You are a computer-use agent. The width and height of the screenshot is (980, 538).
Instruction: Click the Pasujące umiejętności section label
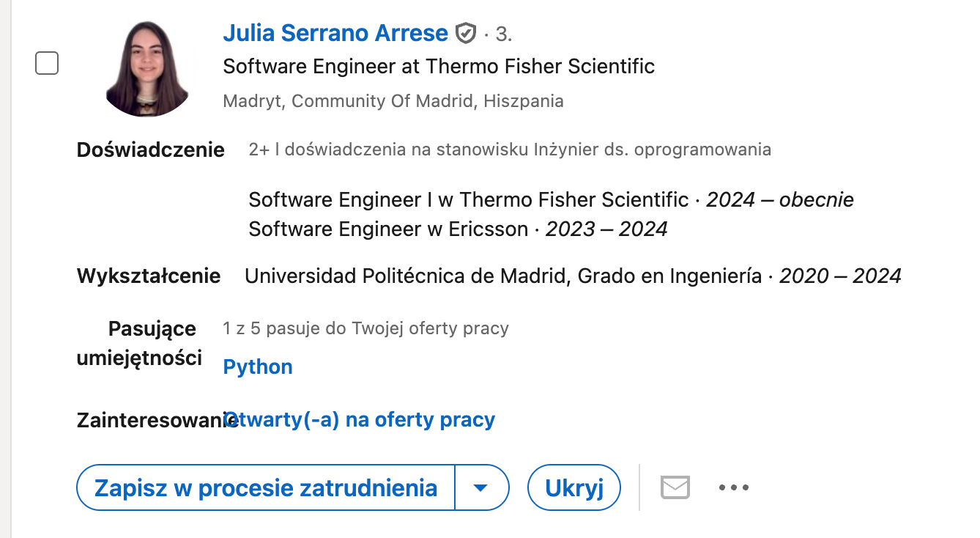pyautogui.click(x=139, y=343)
